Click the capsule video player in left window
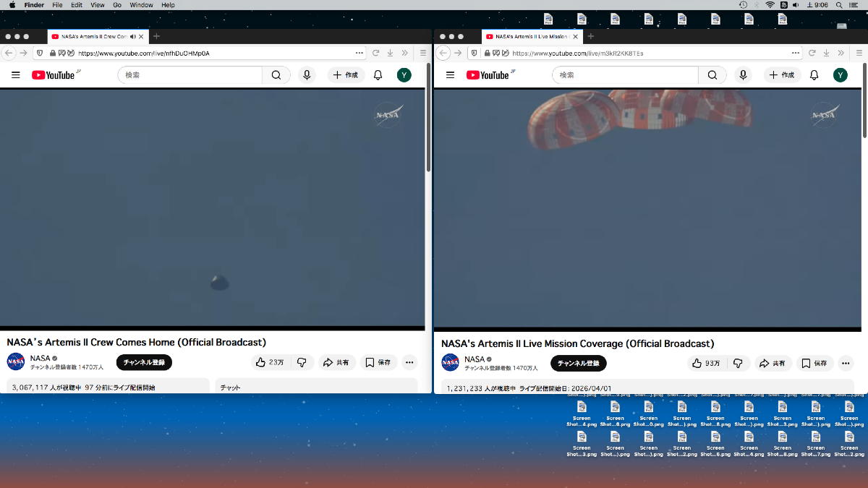 pyautogui.click(x=212, y=208)
